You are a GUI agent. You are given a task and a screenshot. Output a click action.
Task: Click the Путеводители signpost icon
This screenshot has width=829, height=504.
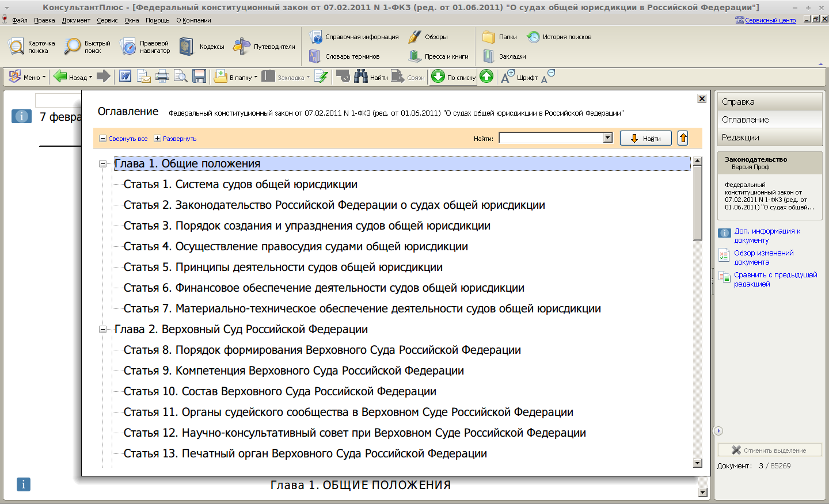tap(242, 47)
